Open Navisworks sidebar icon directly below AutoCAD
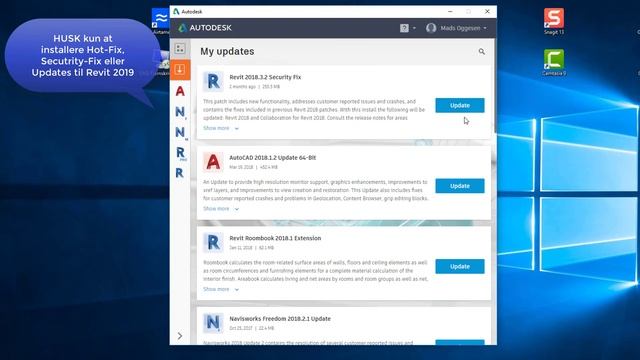The width and height of the screenshot is (640, 360). click(180, 111)
